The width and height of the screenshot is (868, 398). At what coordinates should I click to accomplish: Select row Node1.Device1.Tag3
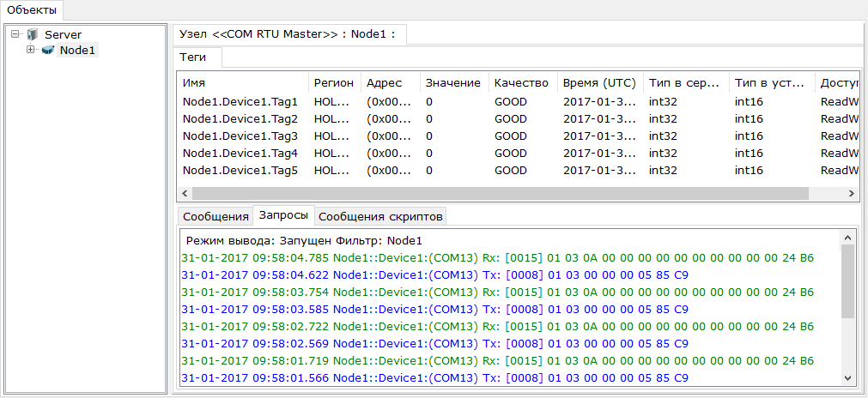(240, 136)
